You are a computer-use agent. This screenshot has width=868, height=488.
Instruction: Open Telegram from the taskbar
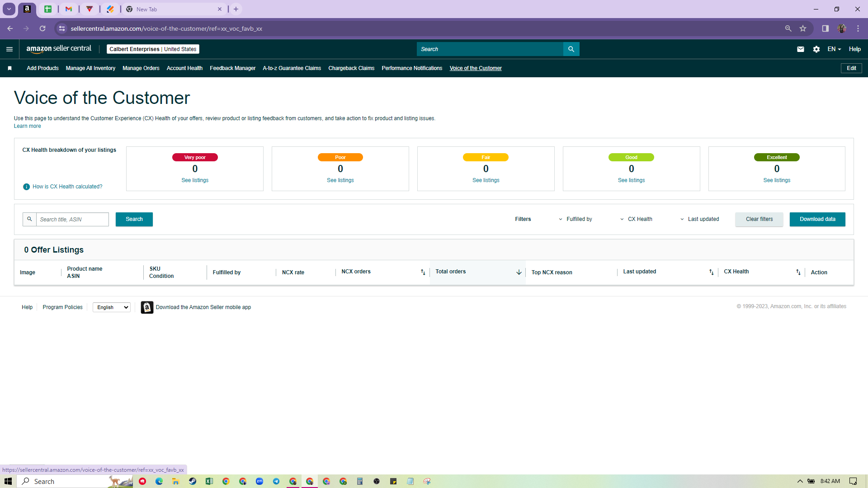[276, 481]
